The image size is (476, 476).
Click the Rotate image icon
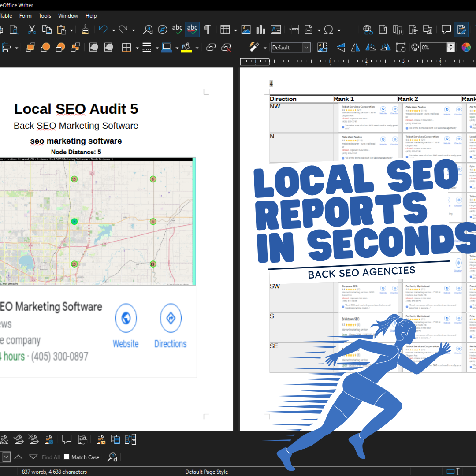click(x=401, y=47)
